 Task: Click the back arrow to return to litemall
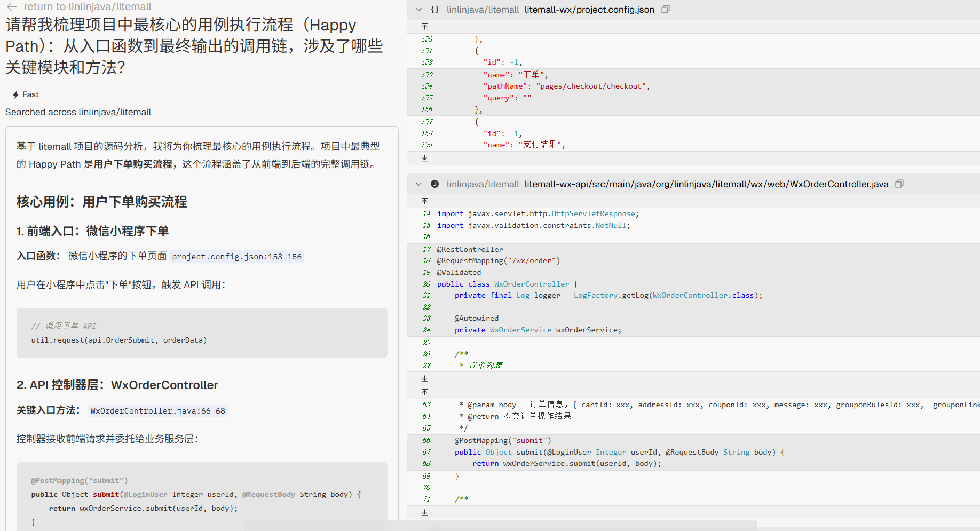coord(12,7)
